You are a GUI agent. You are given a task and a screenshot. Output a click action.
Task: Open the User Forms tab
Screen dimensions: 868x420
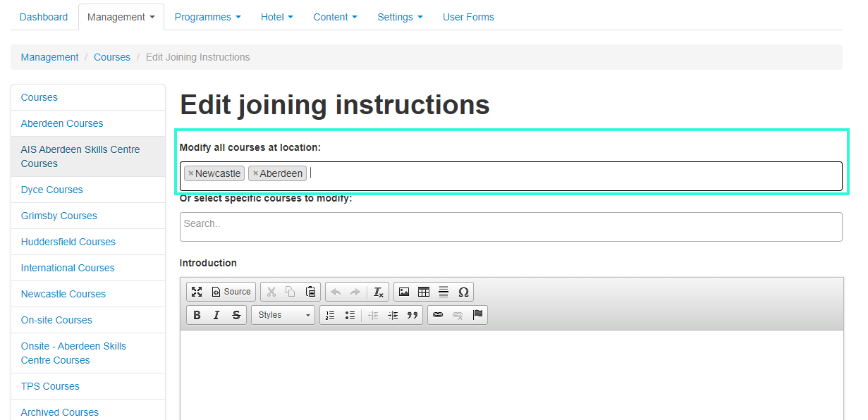468,17
